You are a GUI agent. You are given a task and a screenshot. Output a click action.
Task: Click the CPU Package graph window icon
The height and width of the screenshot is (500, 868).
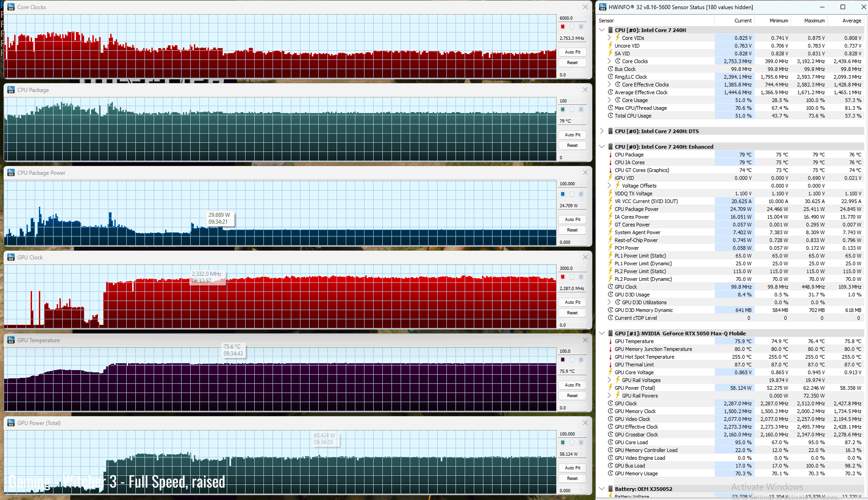pos(11,90)
